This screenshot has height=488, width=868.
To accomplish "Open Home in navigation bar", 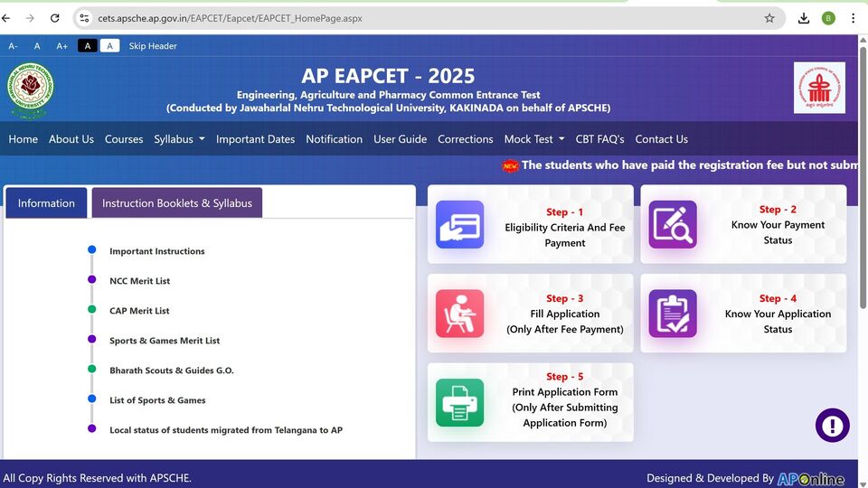I will 24,139.
